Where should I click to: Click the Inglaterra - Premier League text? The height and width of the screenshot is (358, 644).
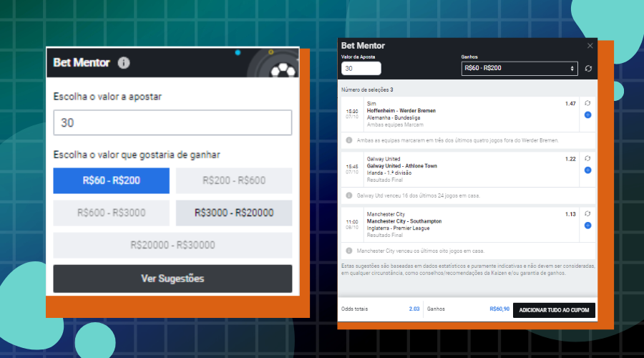click(398, 228)
